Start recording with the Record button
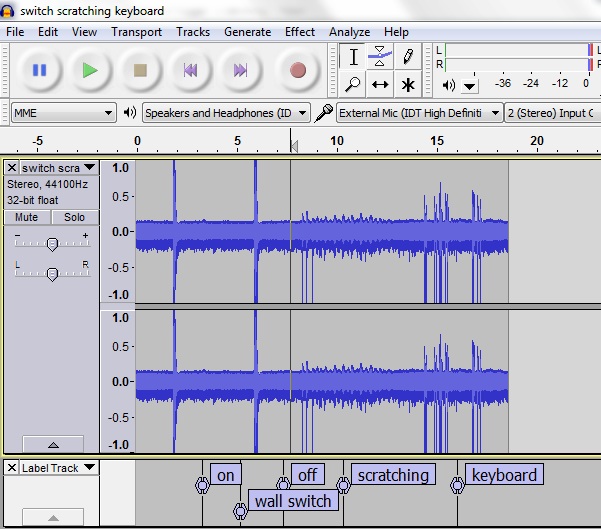The height and width of the screenshot is (529, 601). (297, 70)
